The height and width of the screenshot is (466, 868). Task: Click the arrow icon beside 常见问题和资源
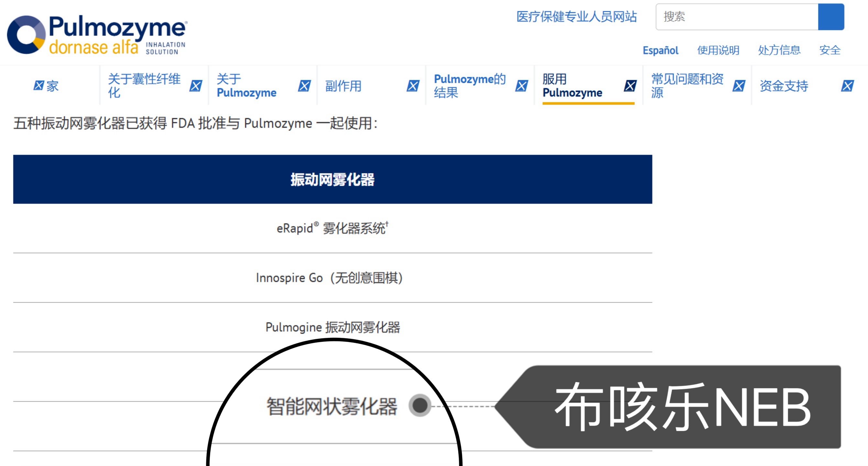739,85
